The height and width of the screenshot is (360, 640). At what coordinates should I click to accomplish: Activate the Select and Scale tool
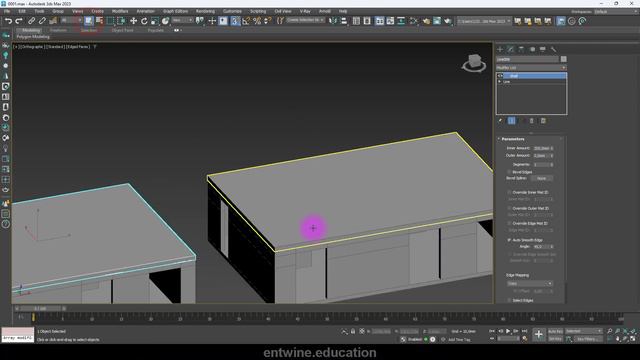(x=155, y=21)
